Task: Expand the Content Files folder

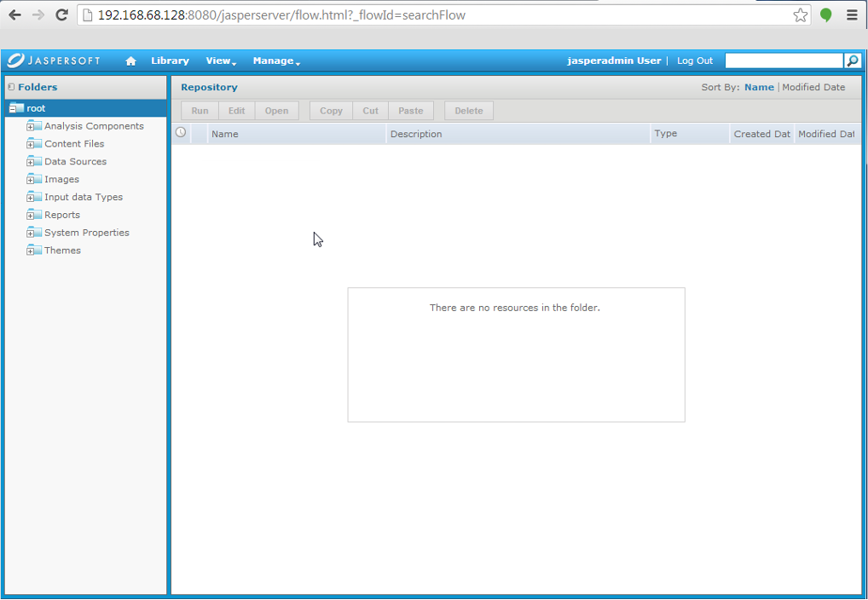Action: pyautogui.click(x=31, y=145)
